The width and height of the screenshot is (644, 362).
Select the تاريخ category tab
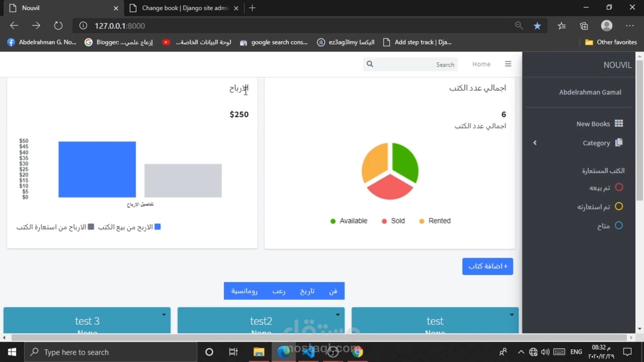point(307,291)
